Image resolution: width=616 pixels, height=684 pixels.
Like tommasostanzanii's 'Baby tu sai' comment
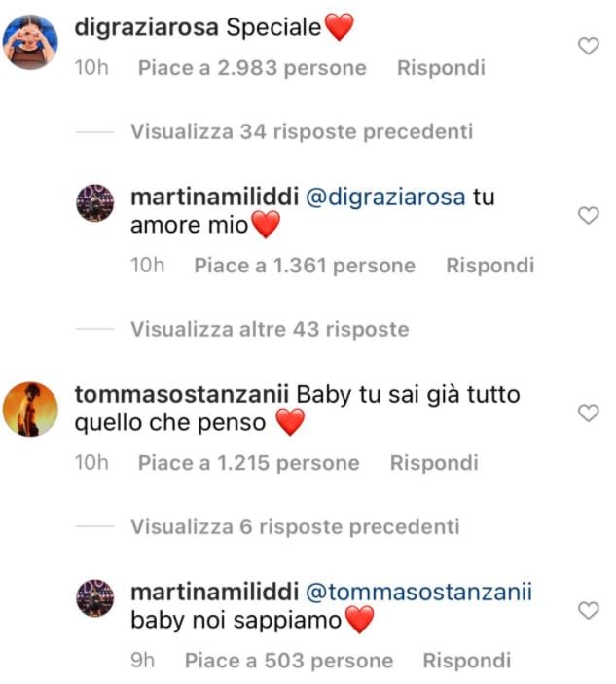(x=589, y=413)
